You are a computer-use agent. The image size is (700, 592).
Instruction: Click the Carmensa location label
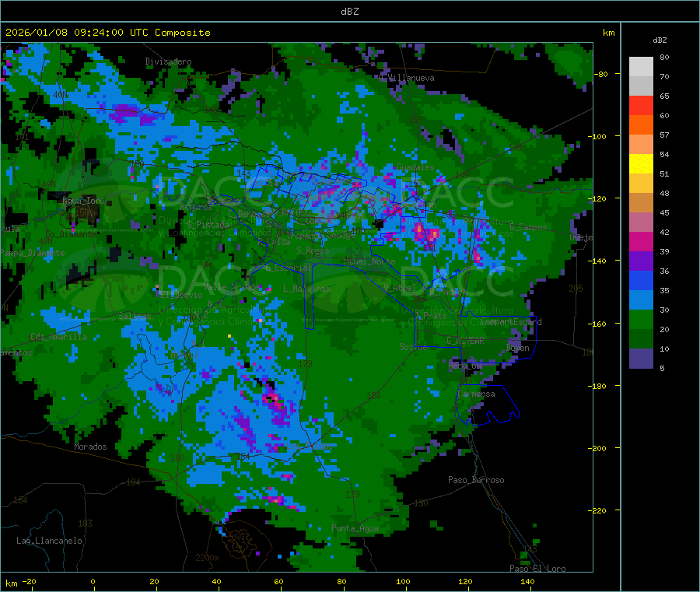(x=476, y=394)
